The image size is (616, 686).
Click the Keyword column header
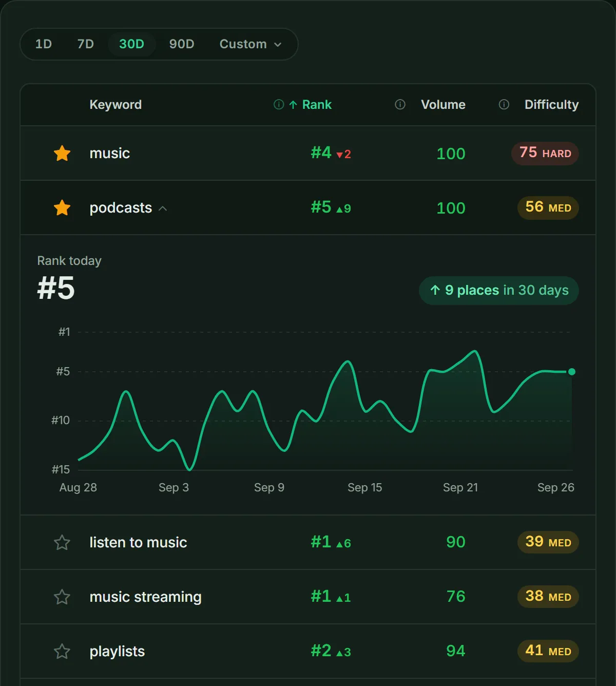[115, 105]
